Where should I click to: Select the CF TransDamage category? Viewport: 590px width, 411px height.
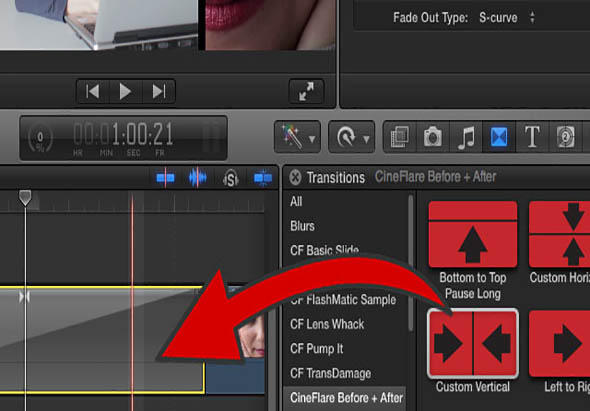(x=330, y=373)
